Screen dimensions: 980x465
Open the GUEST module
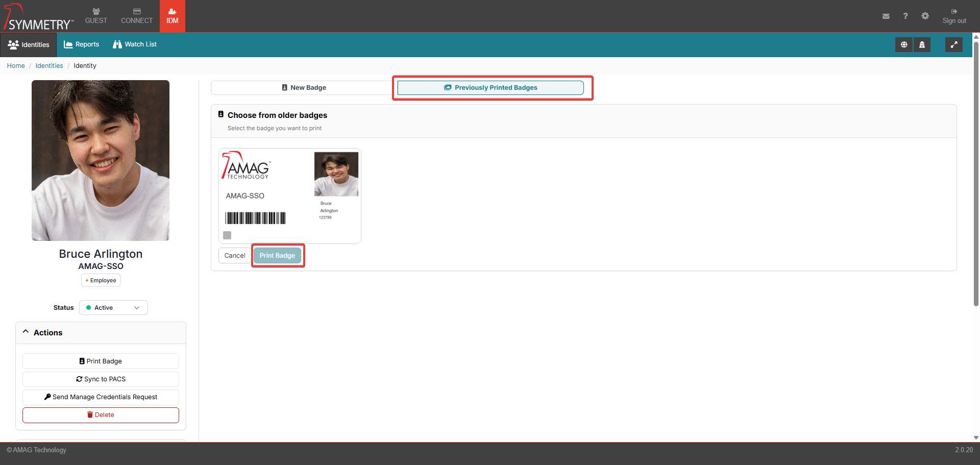[x=96, y=16]
